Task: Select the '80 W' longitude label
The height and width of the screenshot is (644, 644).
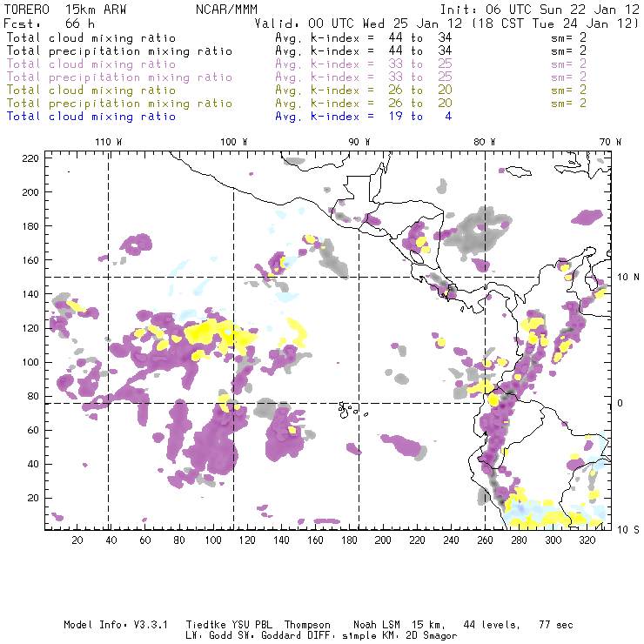Action: coord(484,142)
